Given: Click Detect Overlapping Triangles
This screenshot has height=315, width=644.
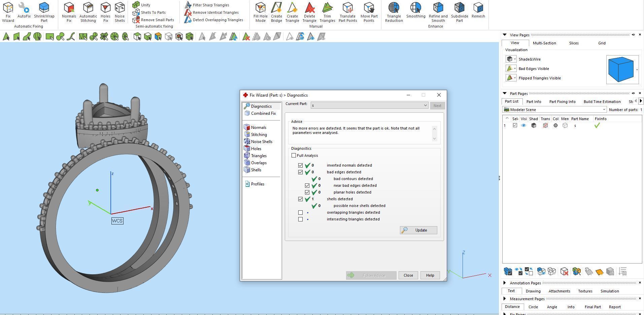Looking at the screenshot, I should click(214, 20).
